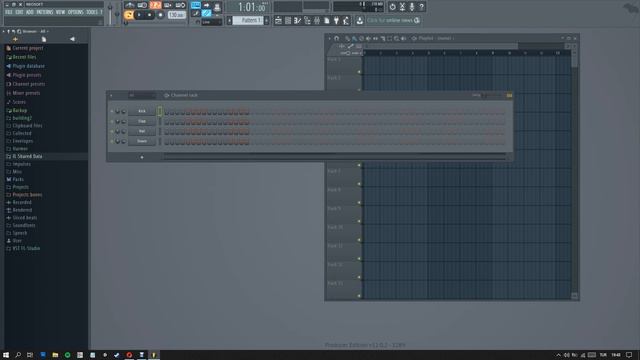Open the Channel rack menu arrow
640x360 pixels.
click(x=111, y=96)
